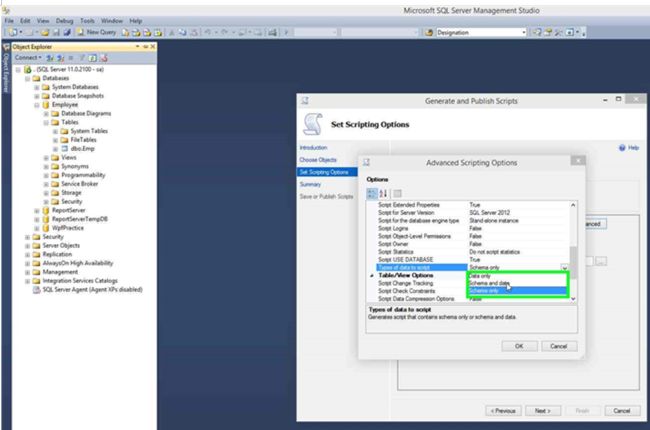Image resolution: width=650 pixels, height=430 pixels.
Task: Click the Save All icon in main toolbar
Action: click(x=67, y=32)
